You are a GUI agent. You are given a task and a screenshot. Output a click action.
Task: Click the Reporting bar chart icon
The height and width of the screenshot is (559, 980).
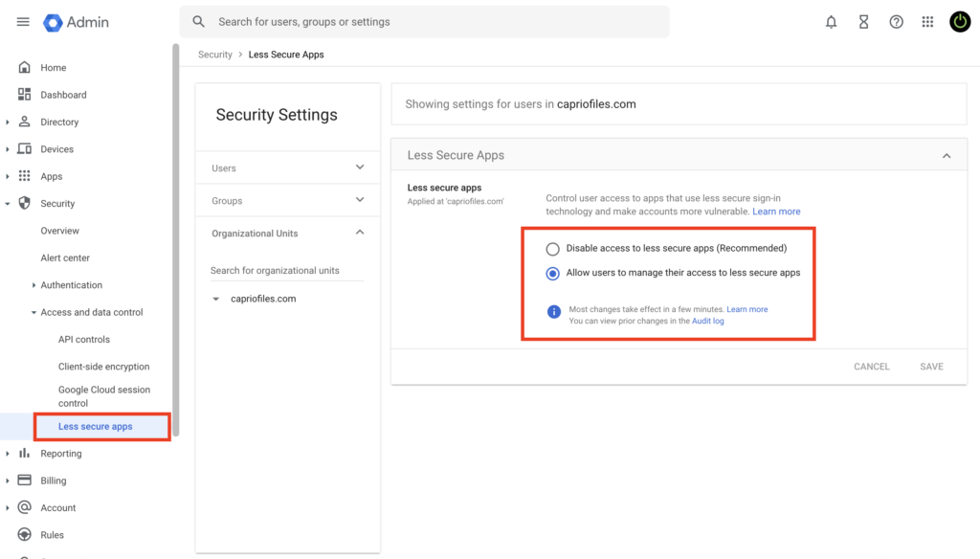(x=24, y=453)
